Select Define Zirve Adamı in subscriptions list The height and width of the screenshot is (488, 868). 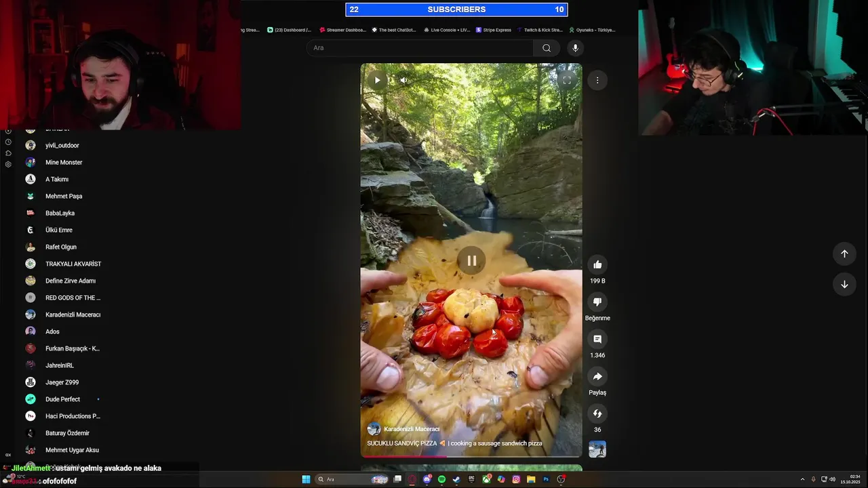click(x=71, y=281)
